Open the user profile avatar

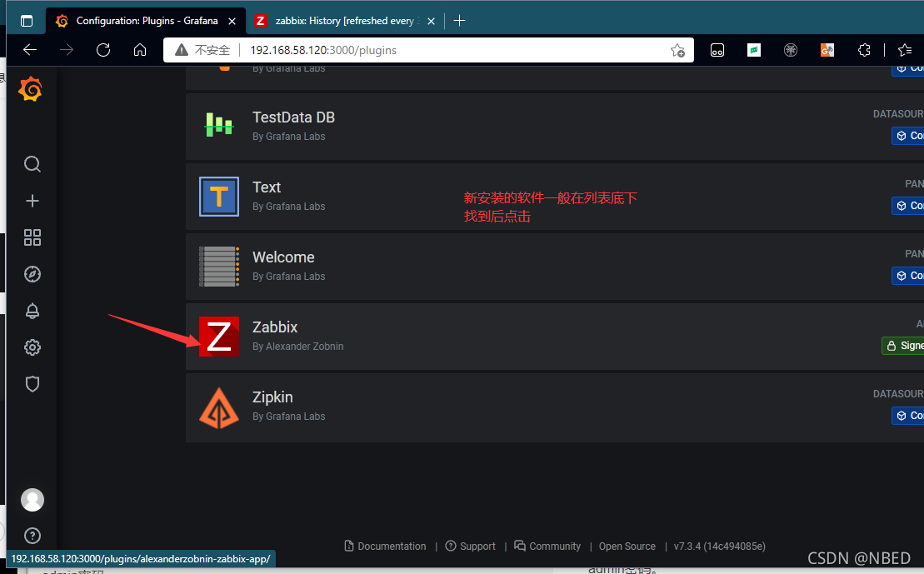[x=32, y=500]
